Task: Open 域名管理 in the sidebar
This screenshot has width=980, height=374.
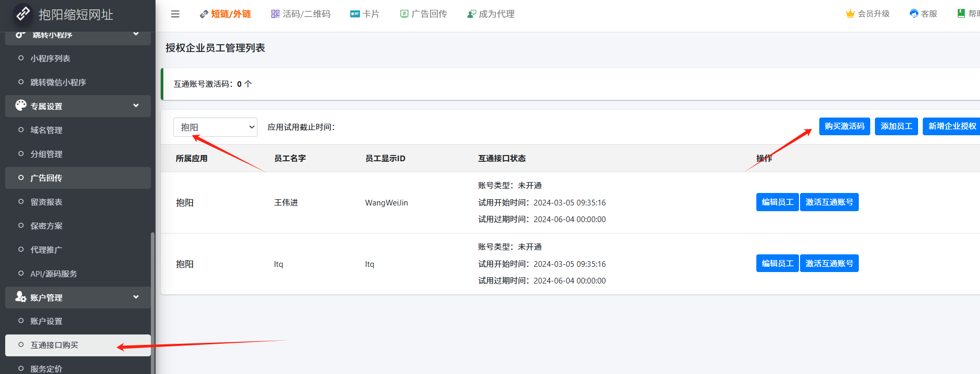Action: coord(46,130)
